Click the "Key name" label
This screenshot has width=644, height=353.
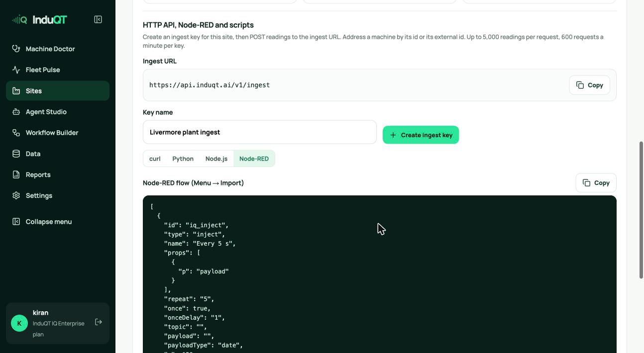(158, 112)
